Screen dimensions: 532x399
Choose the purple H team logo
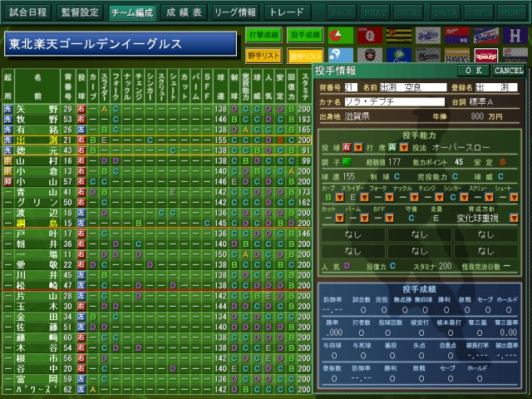click(x=515, y=35)
